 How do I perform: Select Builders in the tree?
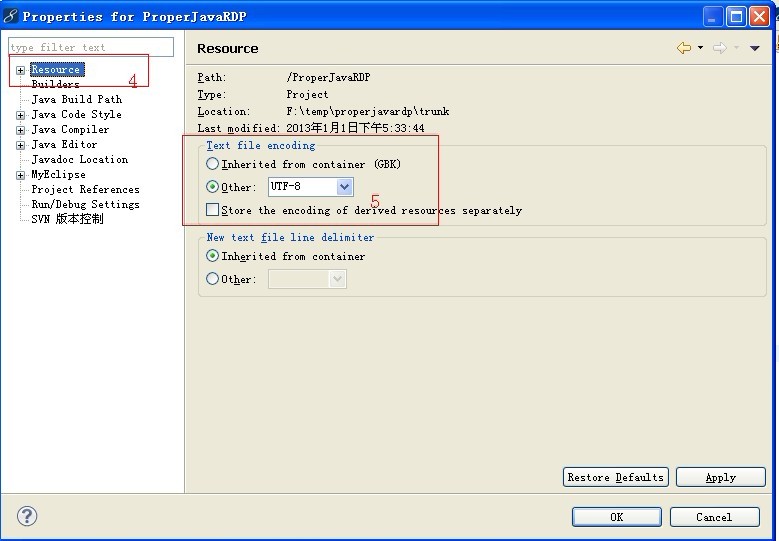pyautogui.click(x=55, y=84)
